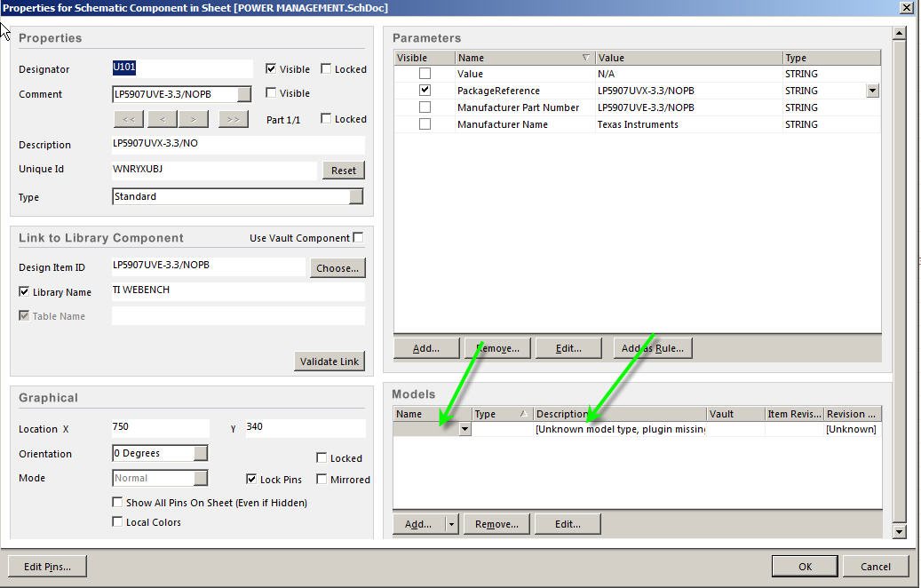
Task: Toggle visibility of Value parameter
Action: coord(425,74)
